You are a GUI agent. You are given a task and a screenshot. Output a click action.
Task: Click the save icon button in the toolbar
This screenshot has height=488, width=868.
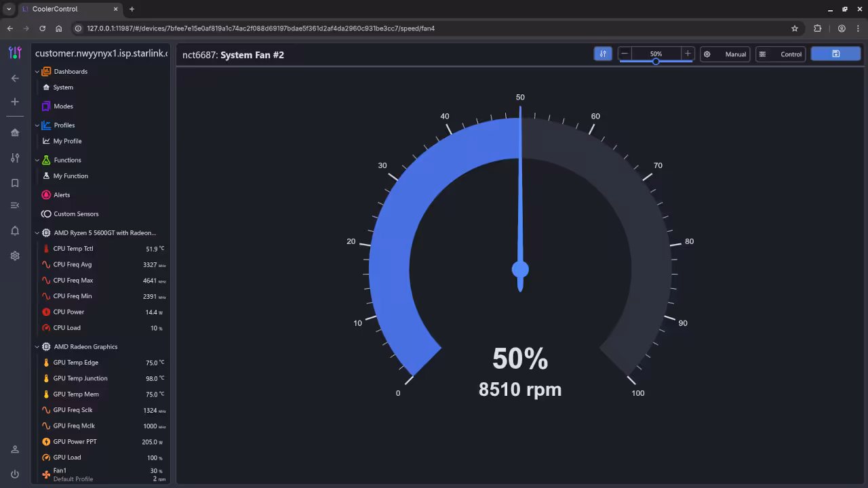(x=835, y=54)
